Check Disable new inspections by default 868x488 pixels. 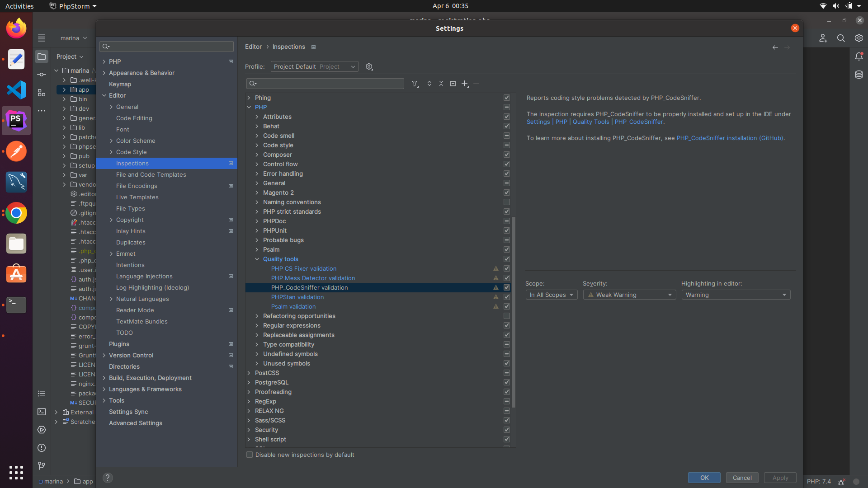click(x=250, y=455)
